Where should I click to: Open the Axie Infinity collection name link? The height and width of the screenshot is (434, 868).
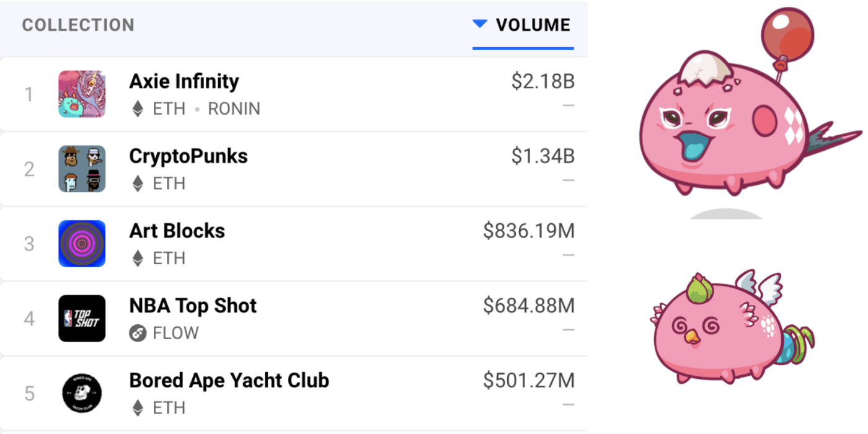(x=184, y=81)
